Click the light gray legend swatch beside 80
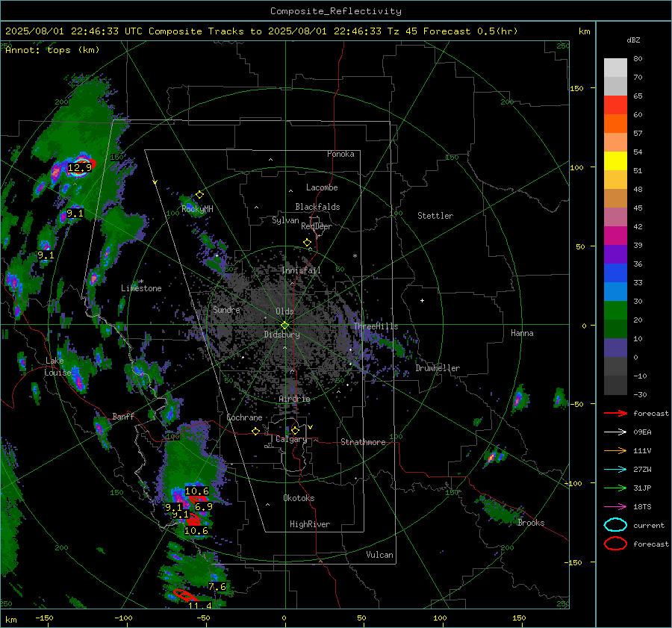 (x=615, y=68)
